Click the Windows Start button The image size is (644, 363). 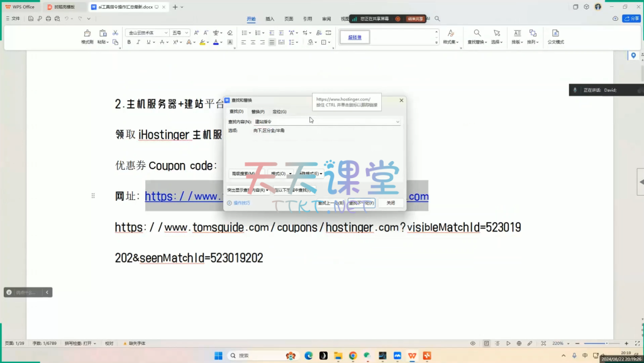[x=218, y=355]
